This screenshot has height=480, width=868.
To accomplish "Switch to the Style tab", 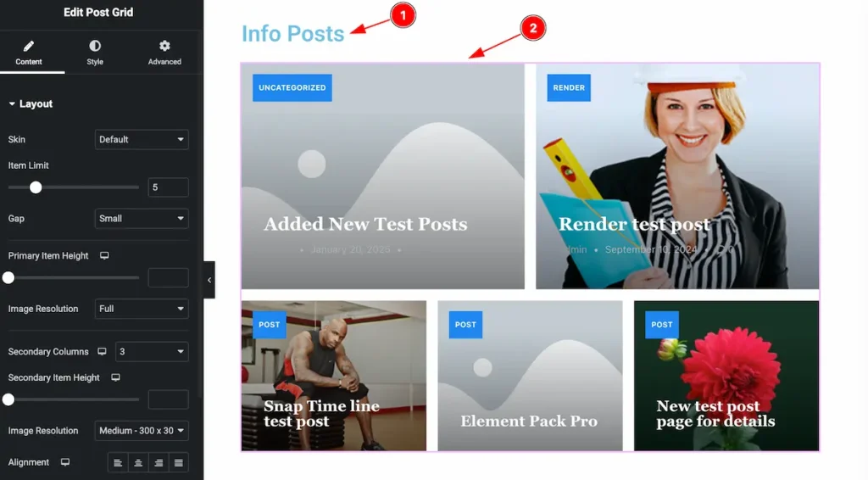I will (x=95, y=53).
